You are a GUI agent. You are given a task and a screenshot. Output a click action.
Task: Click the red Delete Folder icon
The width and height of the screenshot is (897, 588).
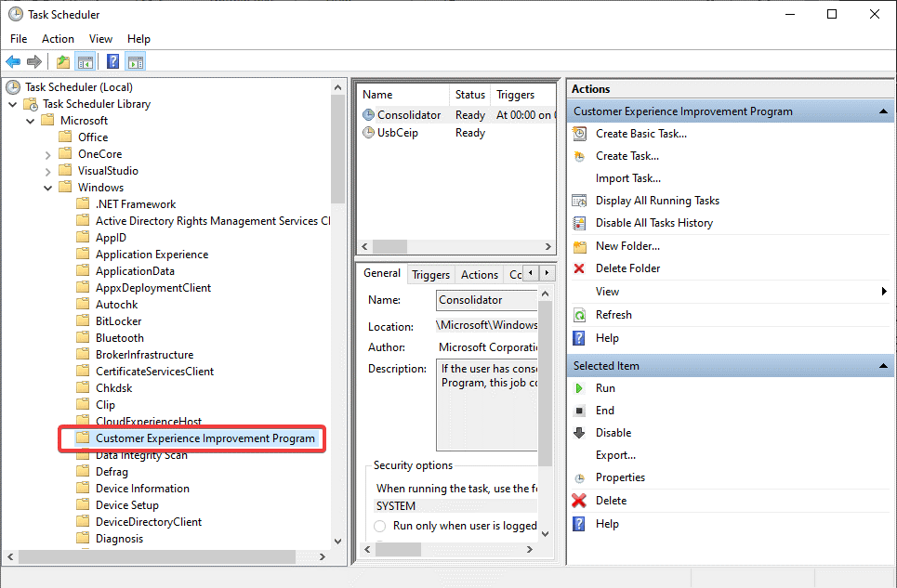pos(580,268)
